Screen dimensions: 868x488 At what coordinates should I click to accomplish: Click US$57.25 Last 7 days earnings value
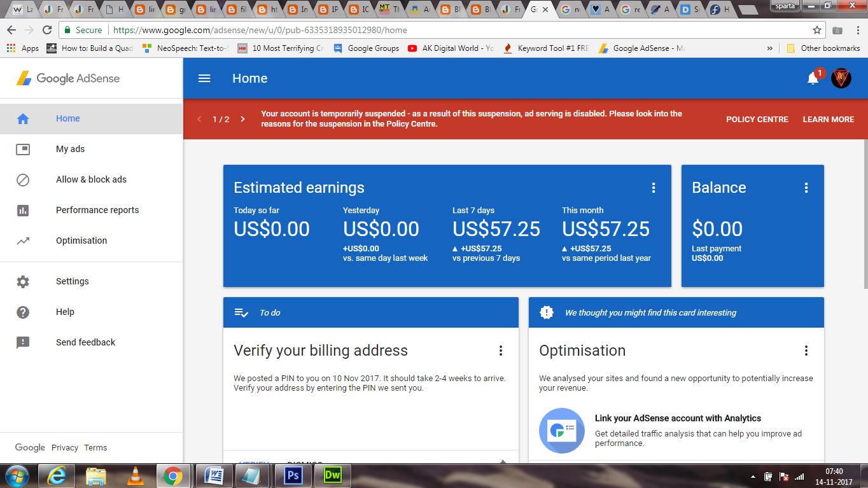(x=496, y=229)
